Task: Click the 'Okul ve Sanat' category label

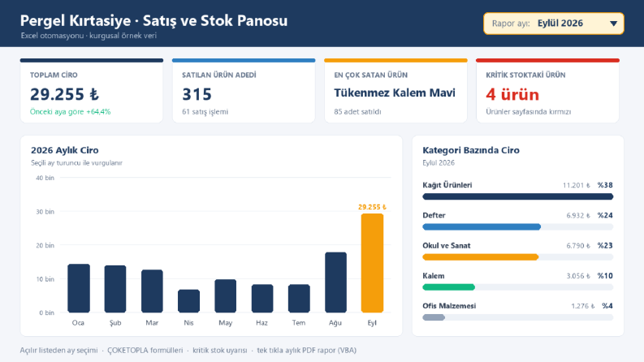Action: tap(447, 245)
